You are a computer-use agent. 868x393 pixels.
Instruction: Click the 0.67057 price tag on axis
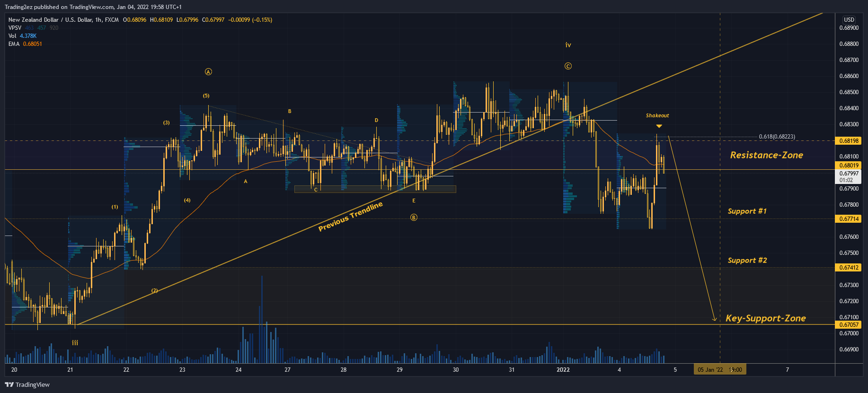click(849, 325)
